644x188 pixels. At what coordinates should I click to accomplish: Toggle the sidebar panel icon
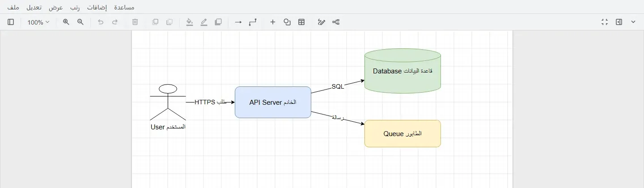(11, 22)
